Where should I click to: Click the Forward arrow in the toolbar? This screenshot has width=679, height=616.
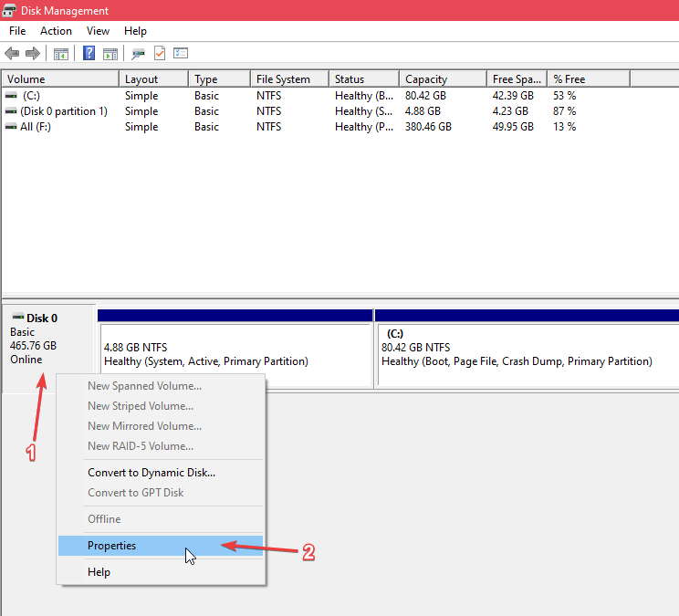pos(33,53)
